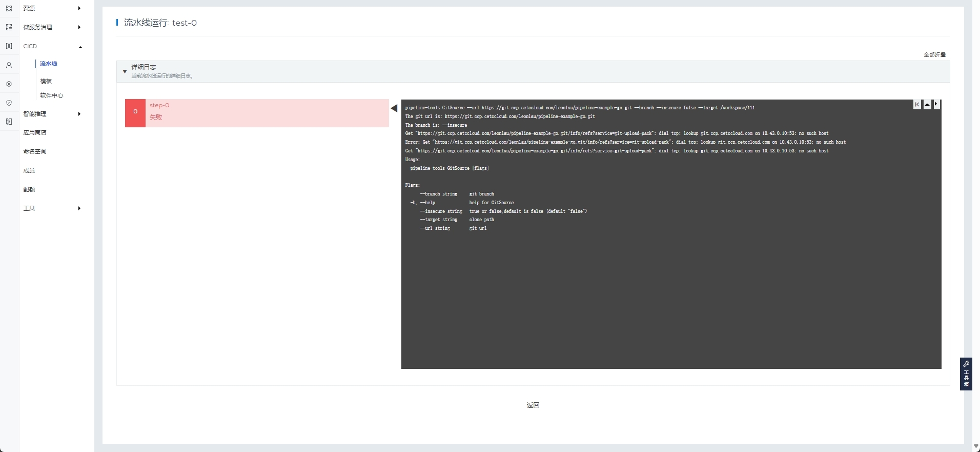
Task: Click the '--target string' flag line
Action: click(457, 220)
